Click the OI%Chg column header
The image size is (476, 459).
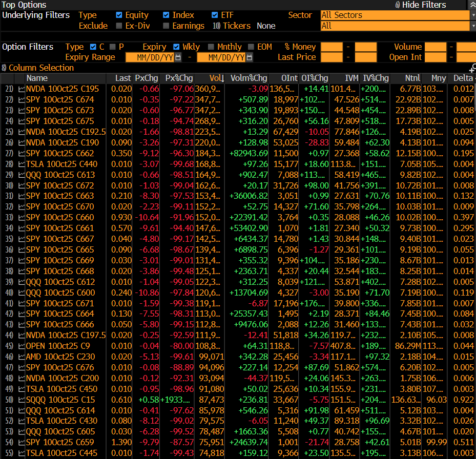pos(315,78)
